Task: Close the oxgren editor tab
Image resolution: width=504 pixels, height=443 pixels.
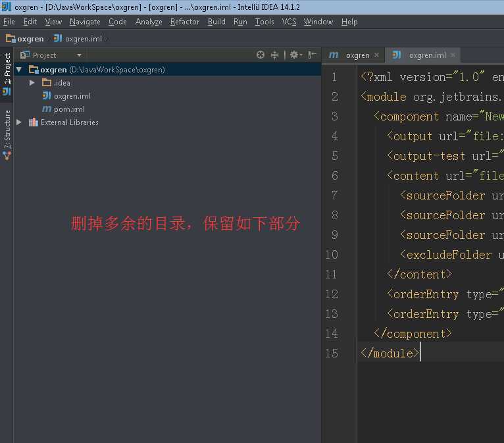Action: click(x=376, y=55)
